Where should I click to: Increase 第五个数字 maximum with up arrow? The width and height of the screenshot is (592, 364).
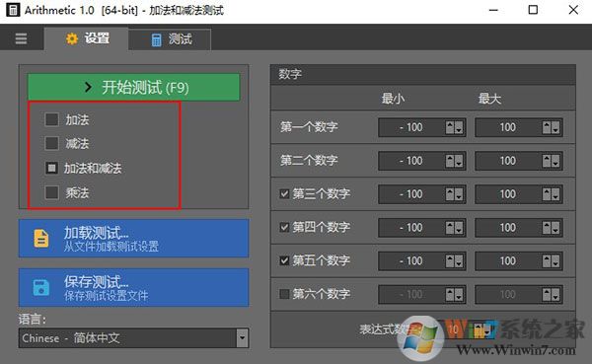pyautogui.click(x=547, y=260)
